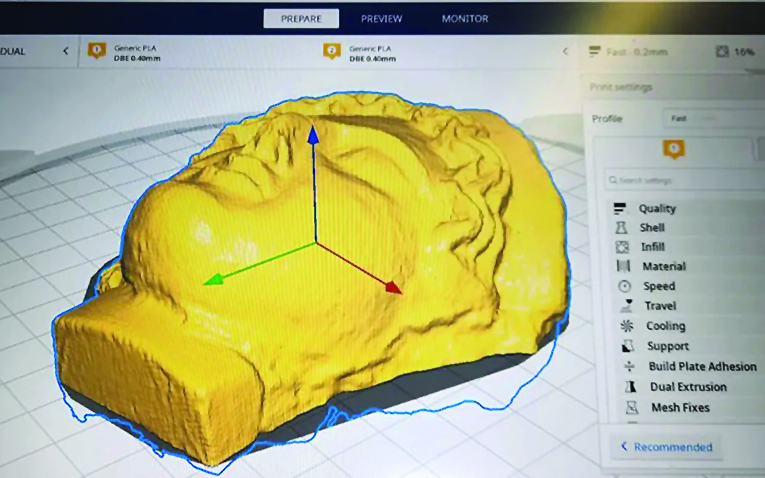765x478 pixels.
Task: Click the blue Z-axis move arrow
Action: 313,133
